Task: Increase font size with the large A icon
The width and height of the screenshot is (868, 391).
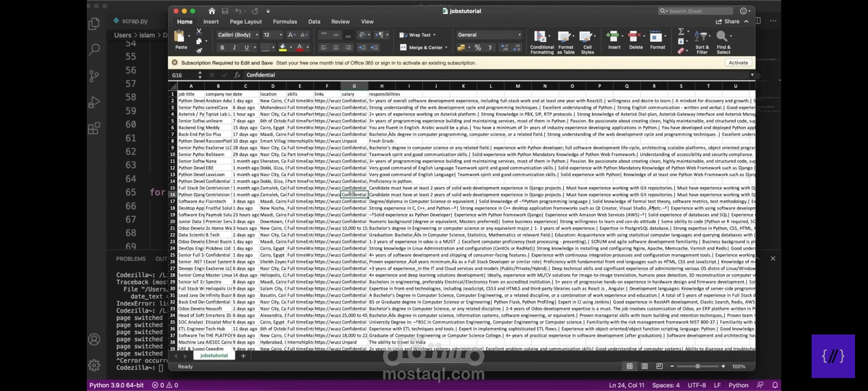Action: click(x=291, y=35)
